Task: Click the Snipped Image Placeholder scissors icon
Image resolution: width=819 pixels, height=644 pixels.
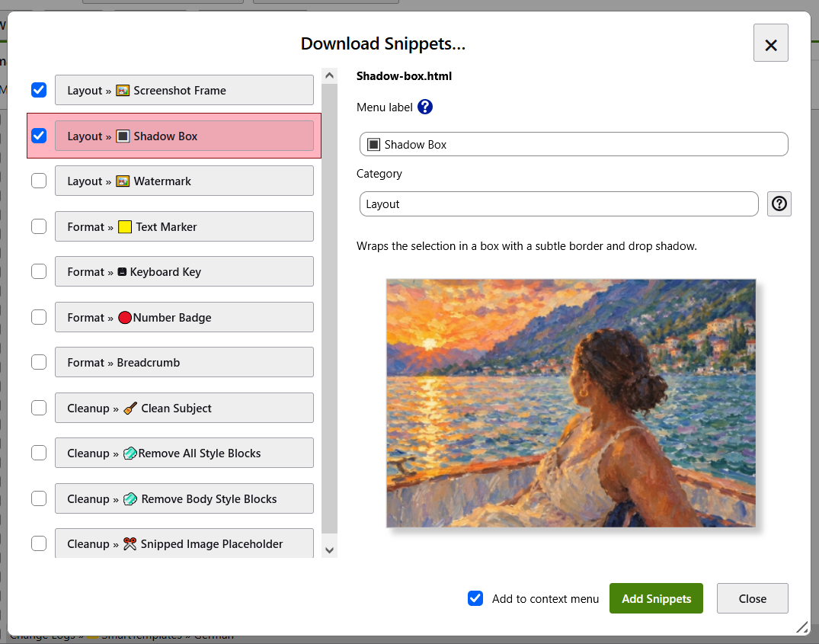Action: coord(130,543)
